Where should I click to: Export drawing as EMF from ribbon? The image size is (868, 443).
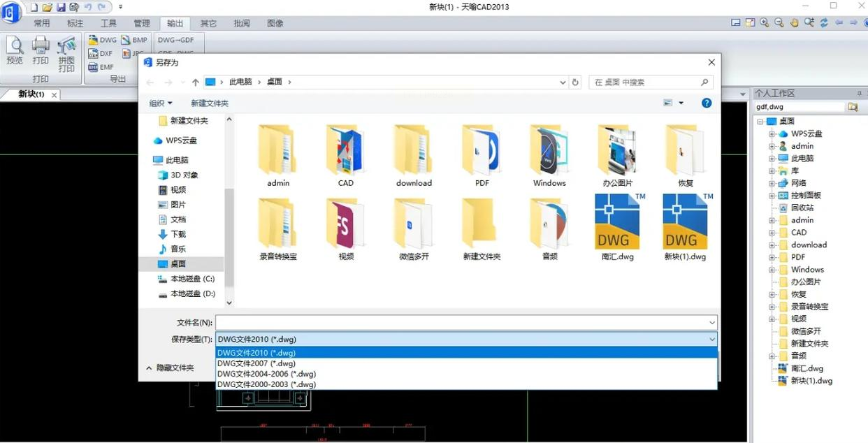101,67
